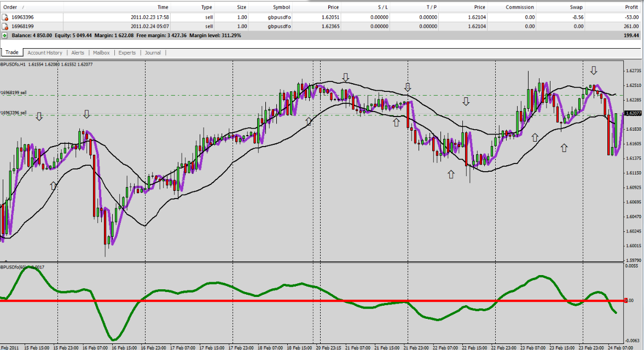The height and width of the screenshot is (350, 644).
Task: Open the Journal tab
Action: (153, 53)
